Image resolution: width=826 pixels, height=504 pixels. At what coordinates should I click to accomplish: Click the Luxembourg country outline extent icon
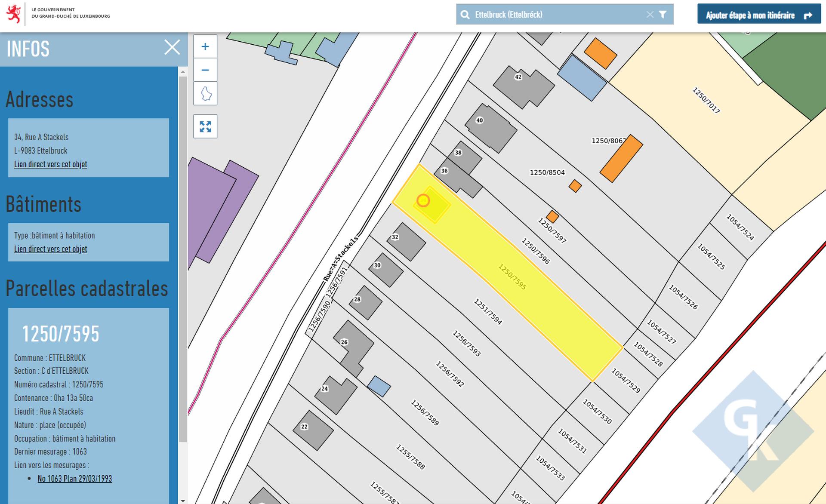click(x=205, y=93)
